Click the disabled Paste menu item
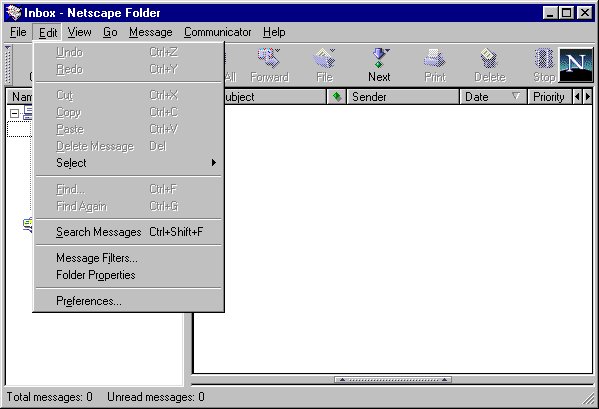The height and width of the screenshot is (409, 599). (x=129, y=129)
